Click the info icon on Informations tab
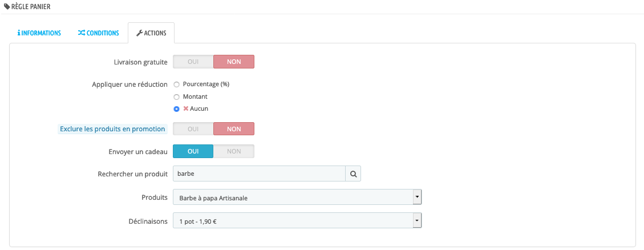 [x=19, y=33]
